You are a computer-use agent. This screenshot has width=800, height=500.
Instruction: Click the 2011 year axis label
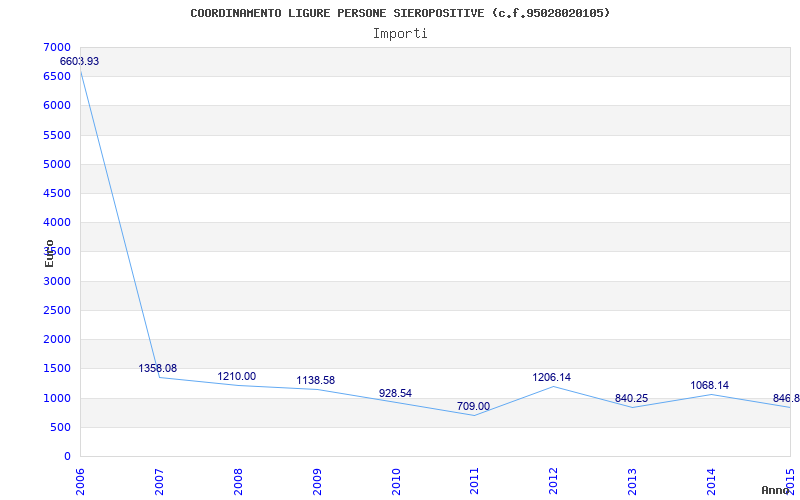[474, 482]
